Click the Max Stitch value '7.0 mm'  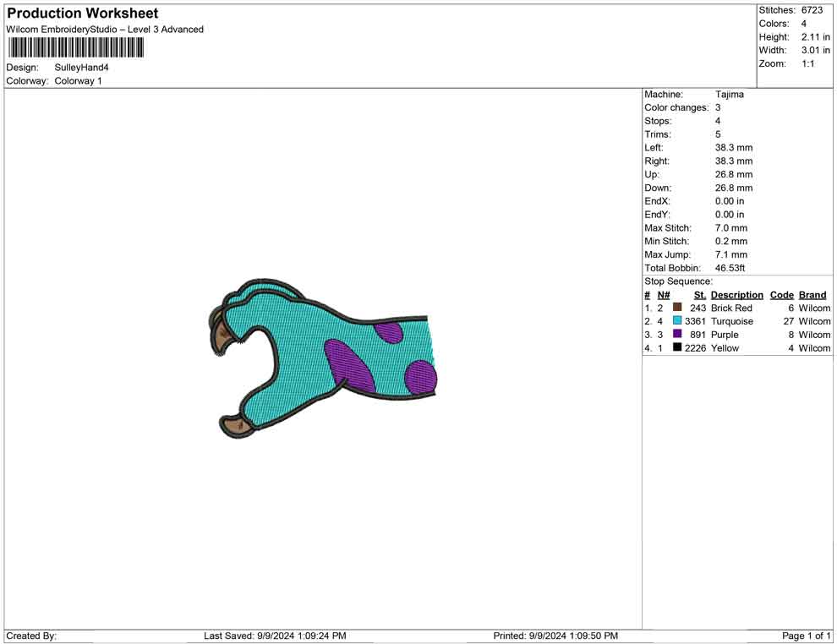(x=731, y=228)
